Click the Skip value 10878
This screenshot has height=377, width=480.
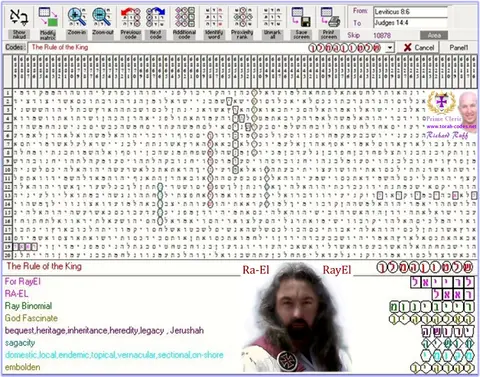(x=382, y=35)
